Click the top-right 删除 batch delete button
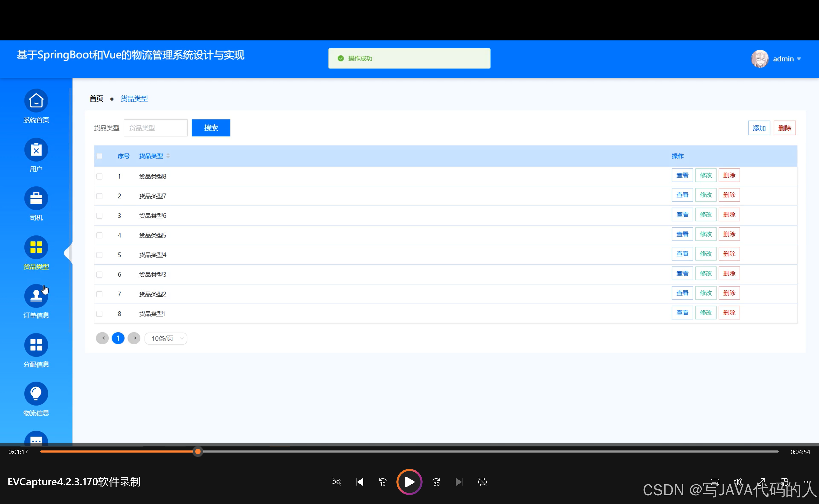Viewport: 819px width, 504px height. pos(785,128)
